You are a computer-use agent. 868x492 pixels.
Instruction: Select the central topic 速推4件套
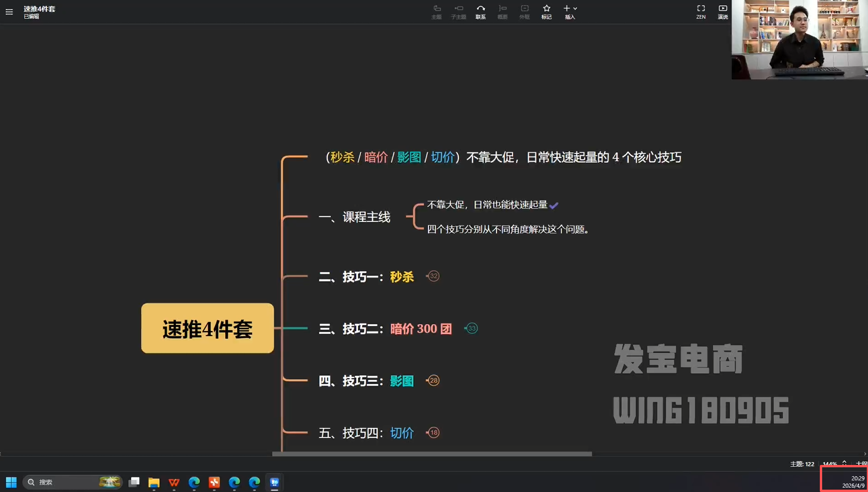click(207, 329)
